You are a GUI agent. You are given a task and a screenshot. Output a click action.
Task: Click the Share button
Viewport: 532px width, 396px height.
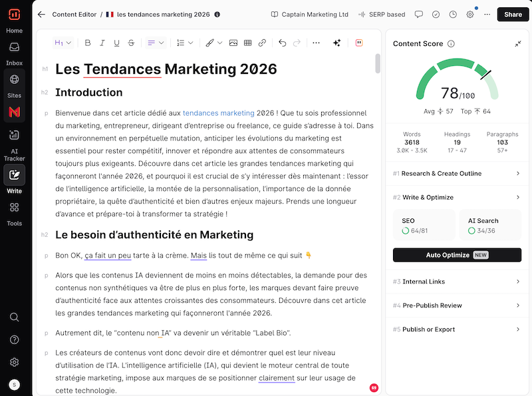pyautogui.click(x=513, y=14)
